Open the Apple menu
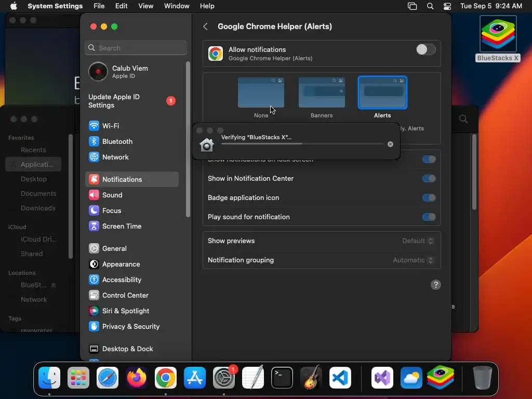Screen dimensions: 532x399 (14, 6)
